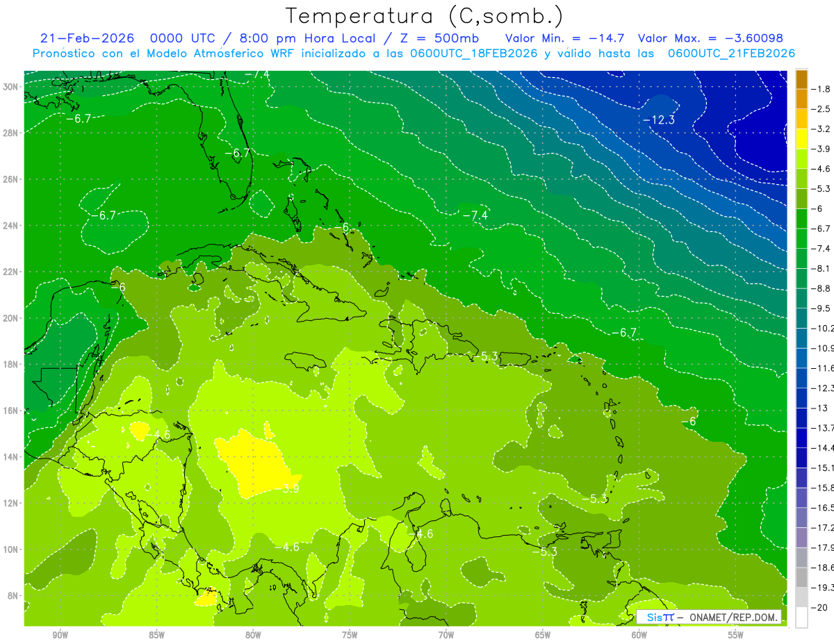Screen dimensions: 834x644
Task: Click the legend swatch between -6 and -6.7
Action: [801, 218]
